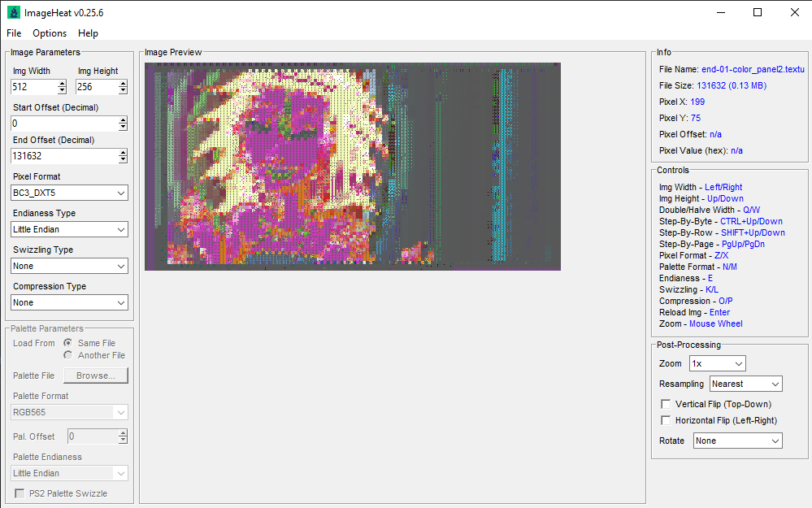Click the Left/Right shortcut text
The image size is (812, 508).
pos(723,187)
